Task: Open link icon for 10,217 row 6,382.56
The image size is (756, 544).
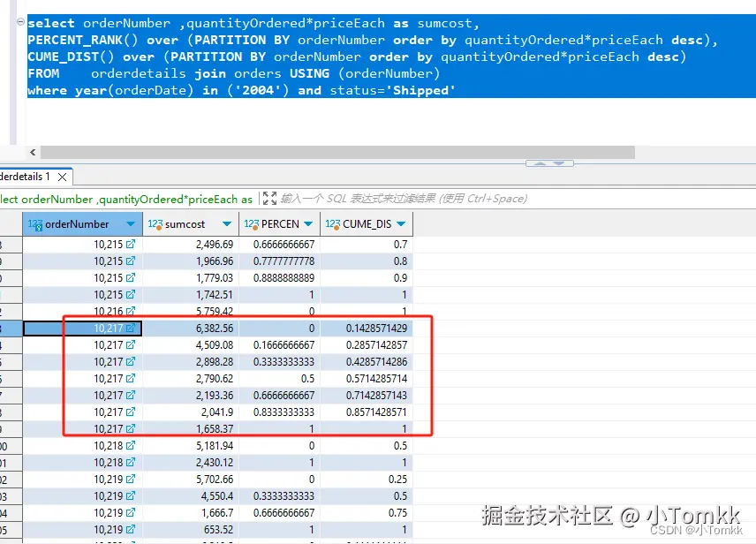Action: pyautogui.click(x=131, y=328)
